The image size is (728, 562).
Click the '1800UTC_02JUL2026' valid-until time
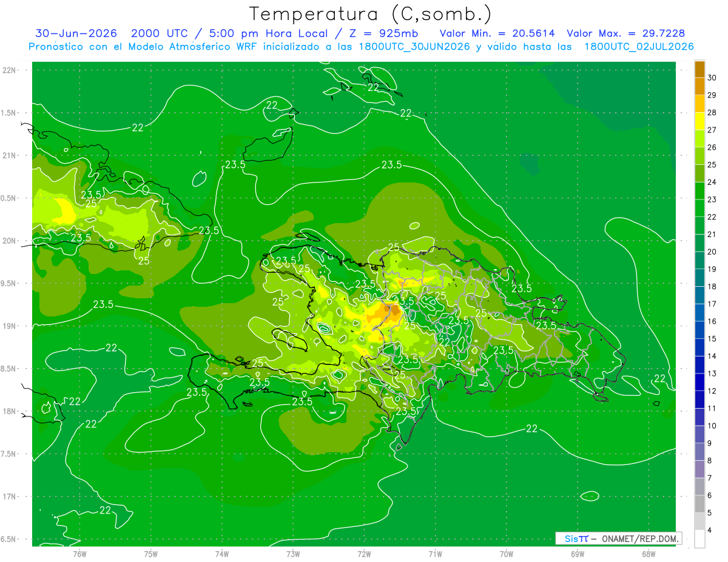(x=639, y=47)
